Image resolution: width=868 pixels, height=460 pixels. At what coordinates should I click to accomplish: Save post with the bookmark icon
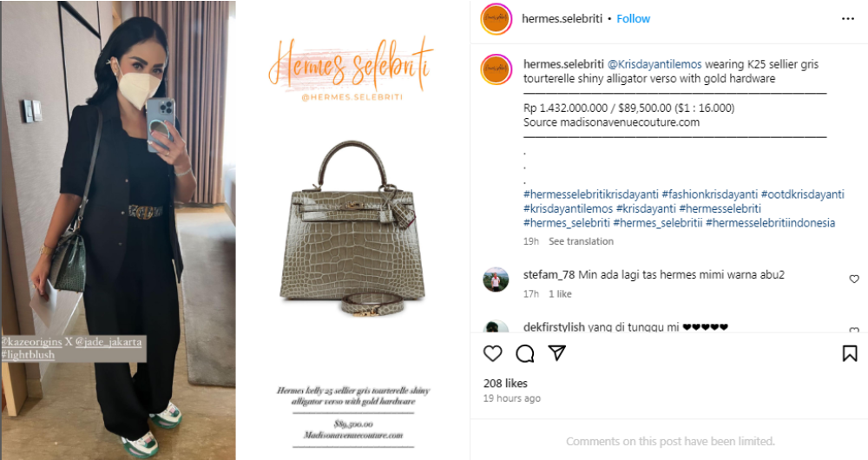(850, 353)
